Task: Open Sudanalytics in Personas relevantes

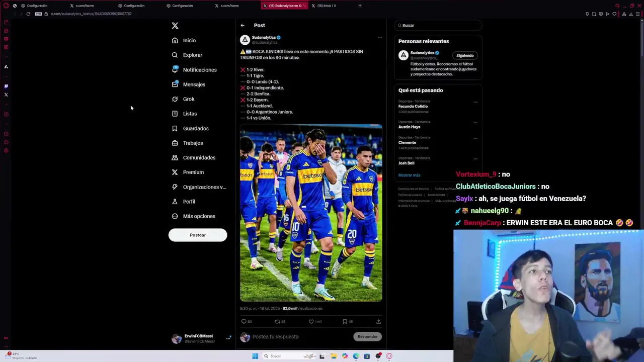Action: (x=422, y=53)
